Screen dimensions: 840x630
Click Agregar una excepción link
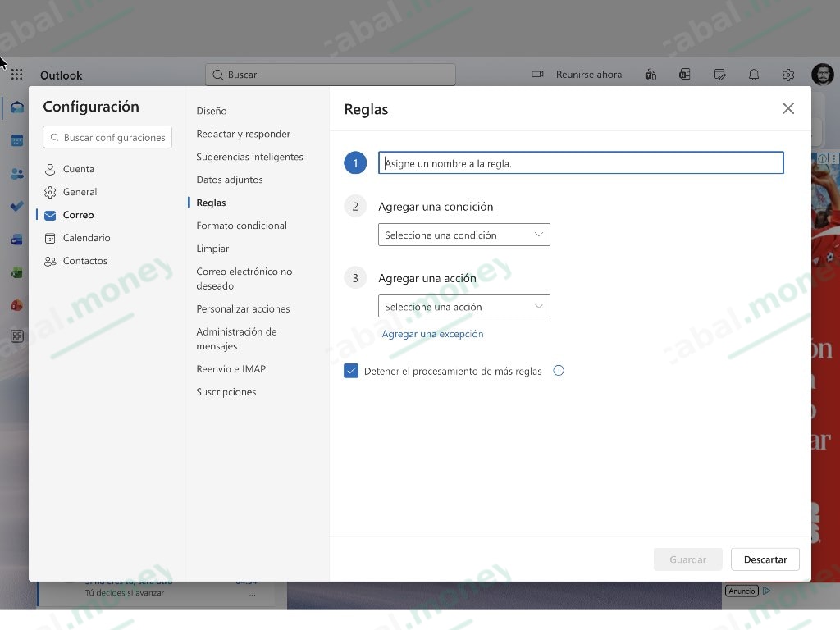(x=433, y=334)
